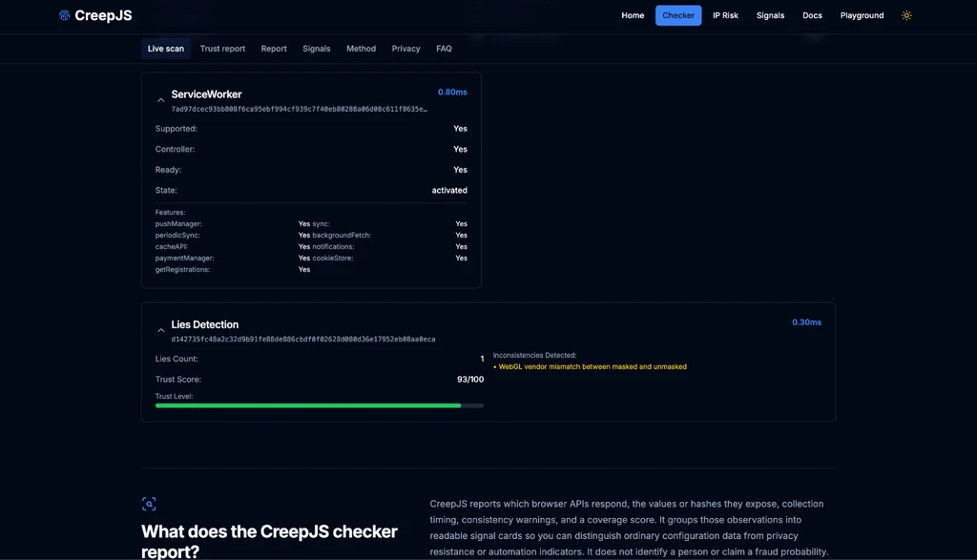This screenshot has width=977, height=560.
Task: Click the ServiceWorker hash string
Action: tap(299, 109)
